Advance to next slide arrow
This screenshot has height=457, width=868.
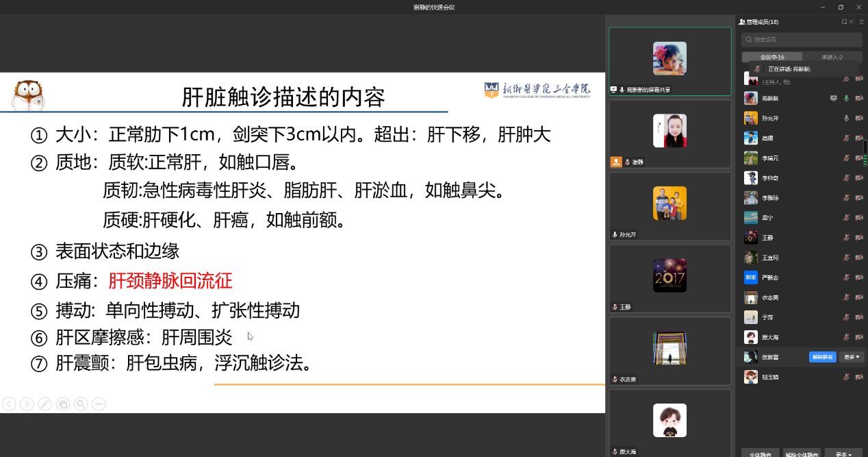tap(27, 404)
